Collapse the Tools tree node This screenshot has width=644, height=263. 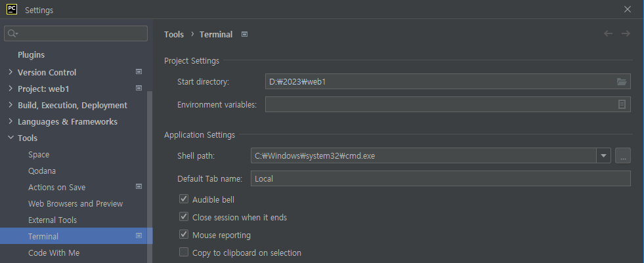tap(11, 138)
